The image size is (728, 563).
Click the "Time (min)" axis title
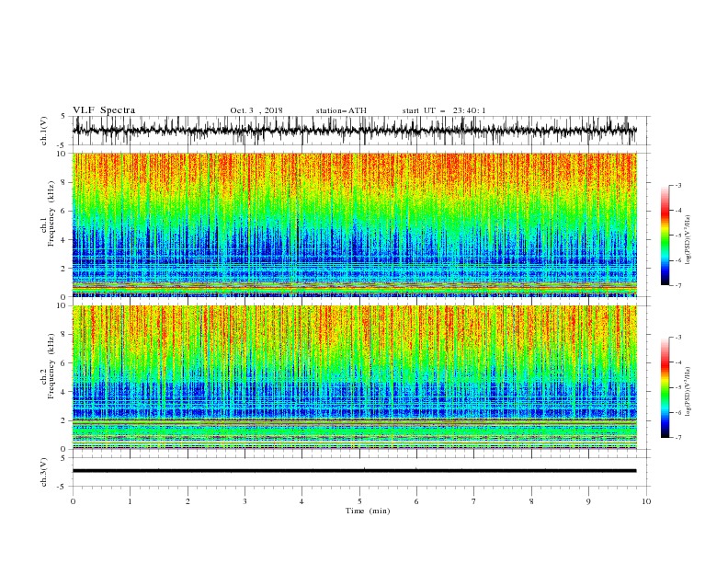click(x=368, y=511)
